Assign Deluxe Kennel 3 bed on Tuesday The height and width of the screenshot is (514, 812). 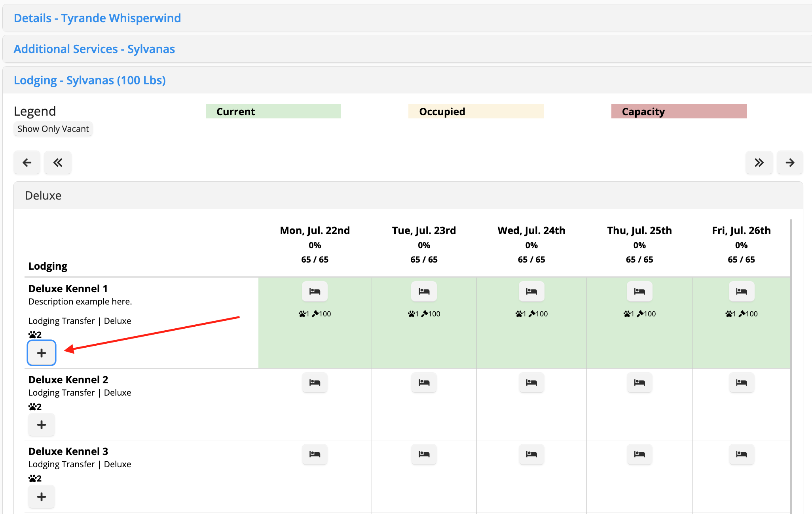[x=424, y=454]
